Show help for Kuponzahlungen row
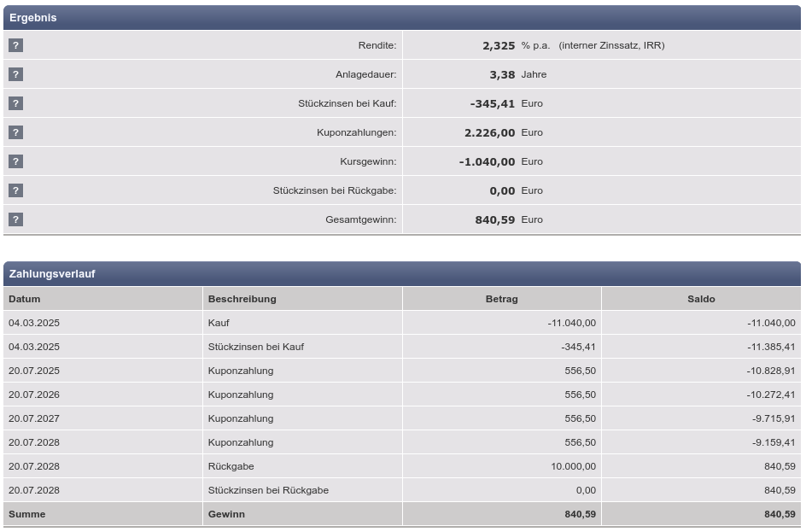Image resolution: width=806 pixels, height=532 pixels. [x=15, y=132]
